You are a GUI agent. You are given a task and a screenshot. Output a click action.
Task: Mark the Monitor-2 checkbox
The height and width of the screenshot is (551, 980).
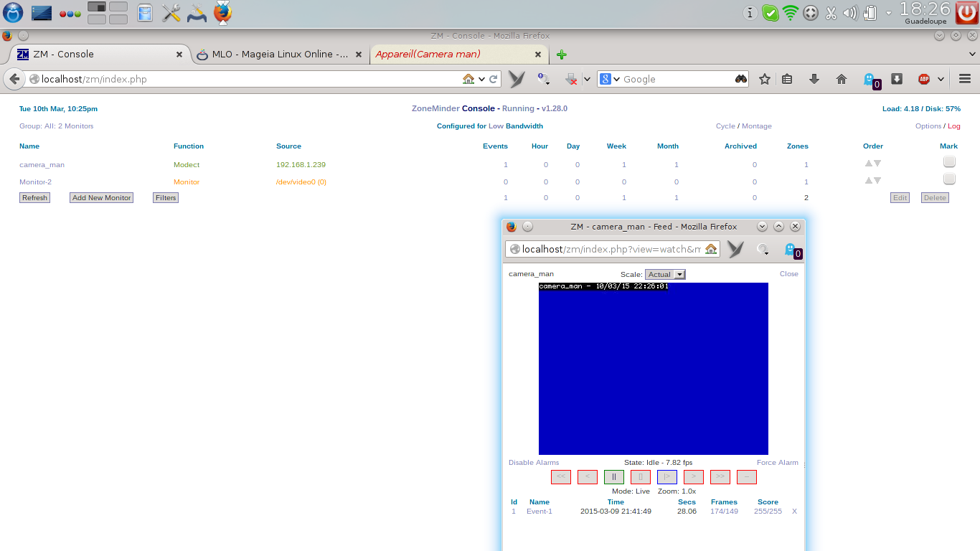(949, 179)
